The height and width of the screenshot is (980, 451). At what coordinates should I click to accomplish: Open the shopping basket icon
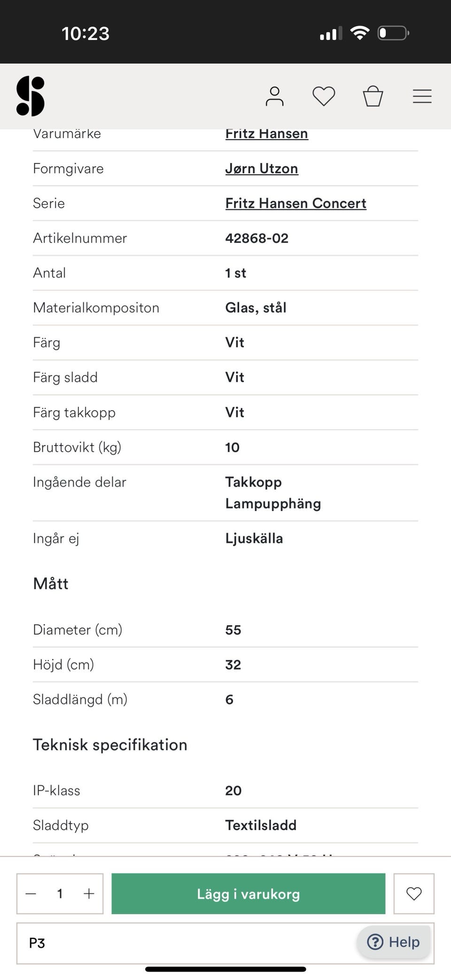click(373, 96)
